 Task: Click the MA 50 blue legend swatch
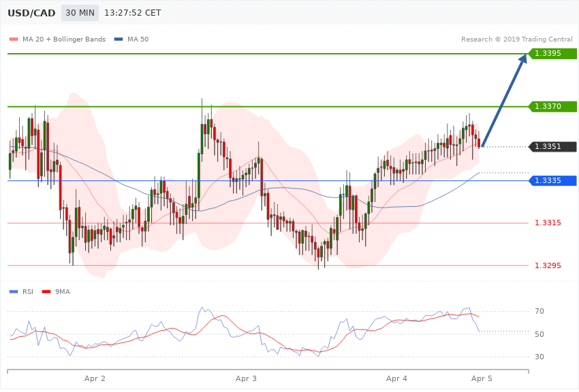(x=119, y=39)
